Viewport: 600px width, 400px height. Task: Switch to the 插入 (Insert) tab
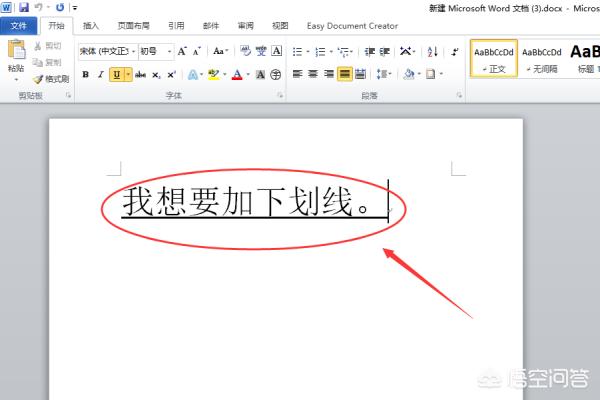(x=91, y=26)
